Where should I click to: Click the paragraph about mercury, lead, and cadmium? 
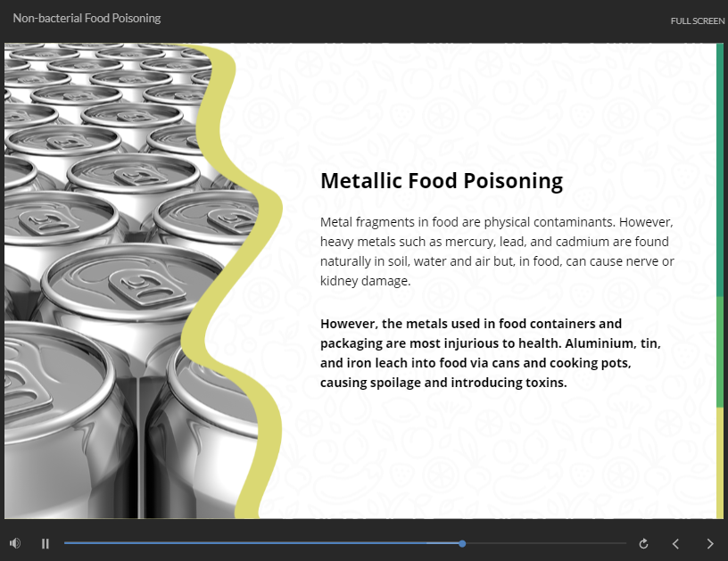(497, 251)
